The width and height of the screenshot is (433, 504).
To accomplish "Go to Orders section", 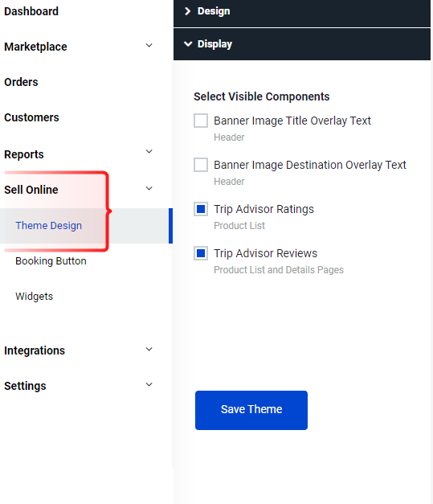I will coord(21,82).
